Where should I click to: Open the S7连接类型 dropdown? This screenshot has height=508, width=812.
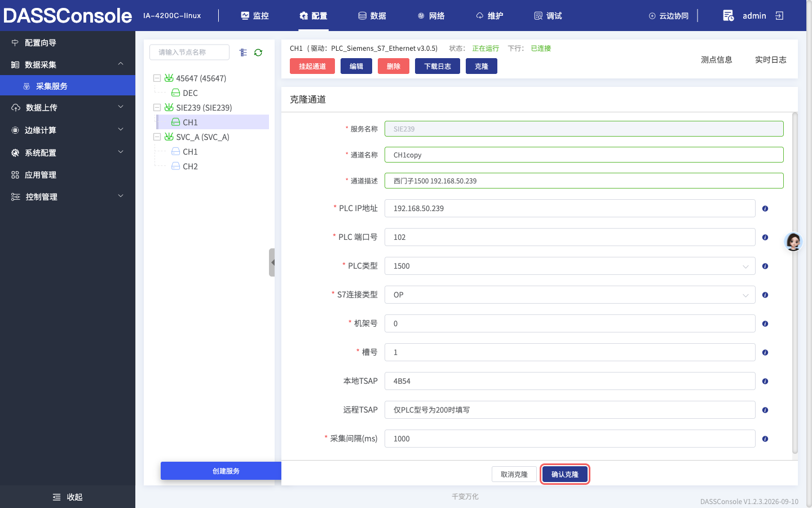click(570, 295)
